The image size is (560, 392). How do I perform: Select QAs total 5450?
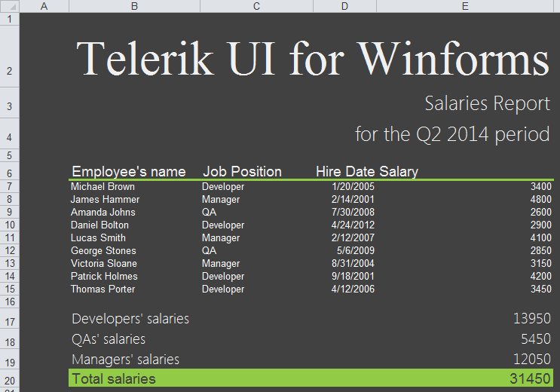pyautogui.click(x=536, y=338)
